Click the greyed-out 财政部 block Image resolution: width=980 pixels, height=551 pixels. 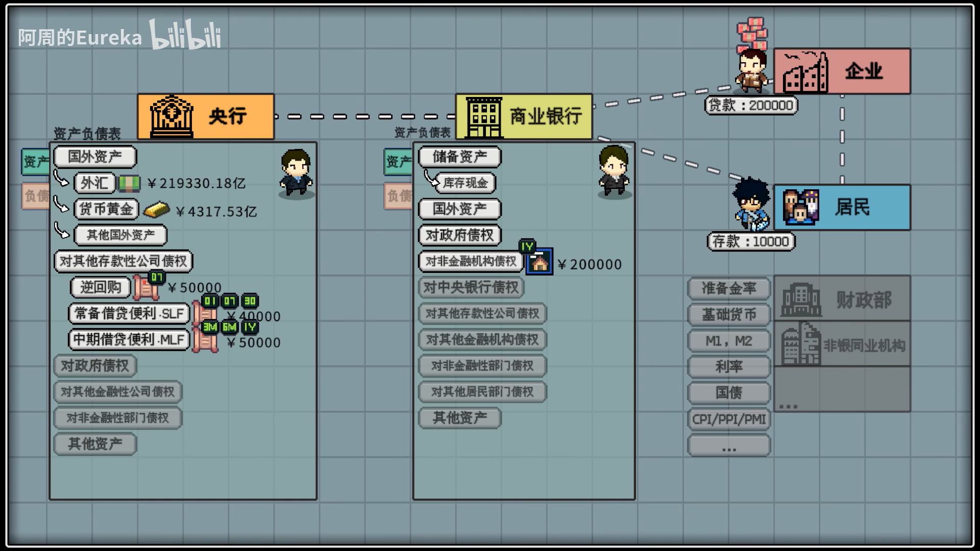842,299
